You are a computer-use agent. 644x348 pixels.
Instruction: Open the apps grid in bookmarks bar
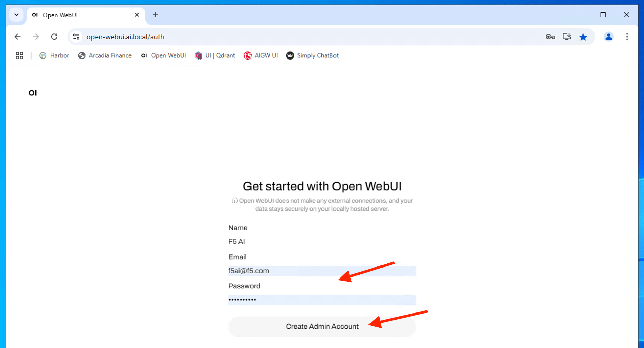(x=19, y=55)
